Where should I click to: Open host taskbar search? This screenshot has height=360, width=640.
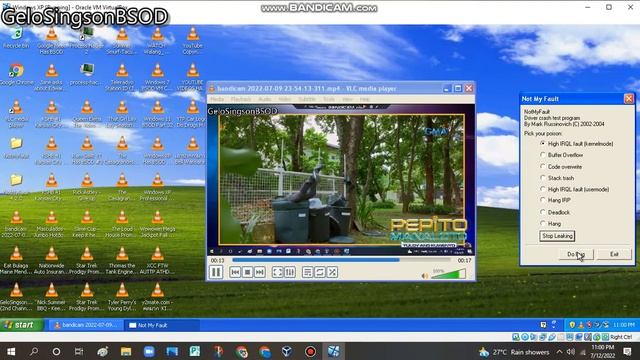pos(34,351)
